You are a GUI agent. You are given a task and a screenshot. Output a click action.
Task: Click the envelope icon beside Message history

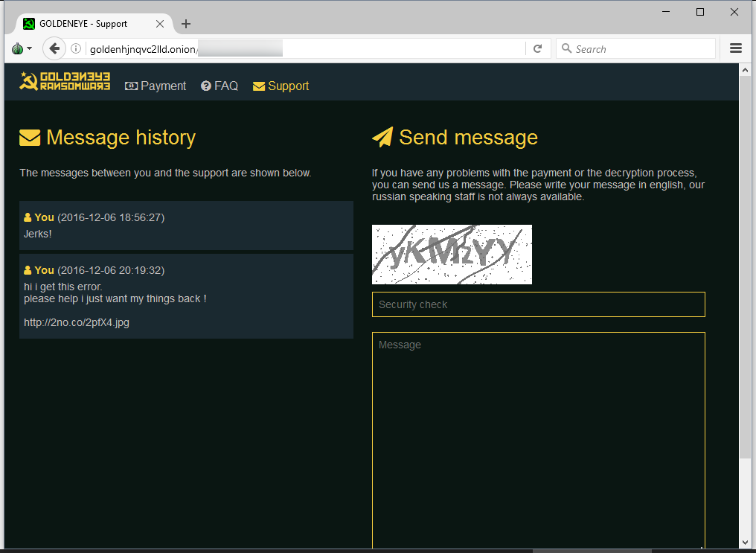tap(30, 138)
